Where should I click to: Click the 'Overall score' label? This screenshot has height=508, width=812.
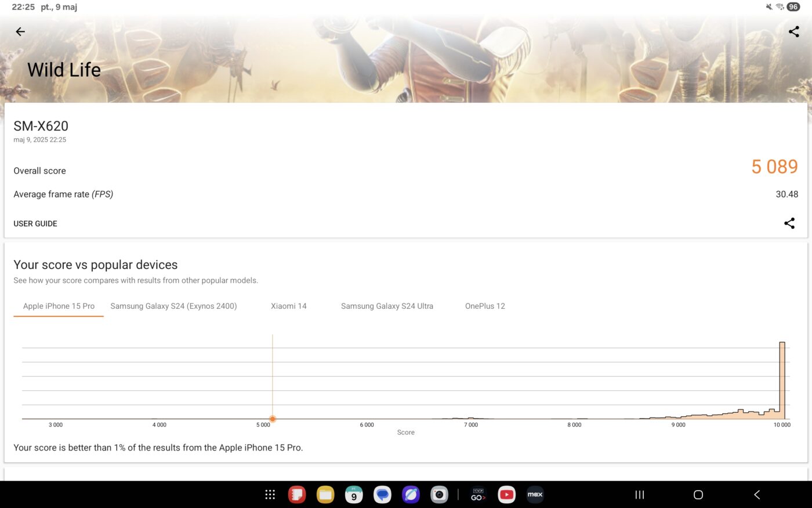pyautogui.click(x=39, y=171)
